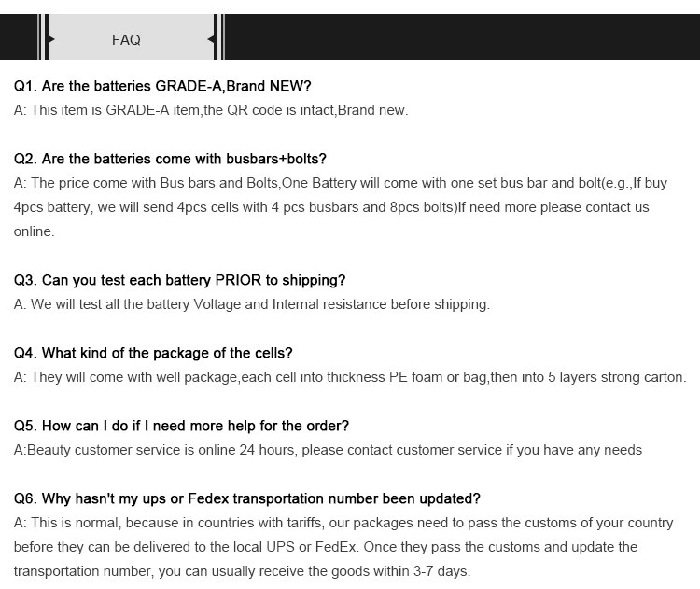
Task: Open Q3 about testing before shipping
Action: click(x=179, y=280)
